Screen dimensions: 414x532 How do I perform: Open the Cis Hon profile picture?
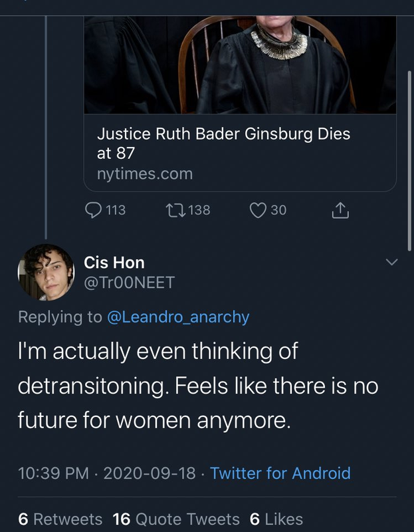click(x=46, y=273)
